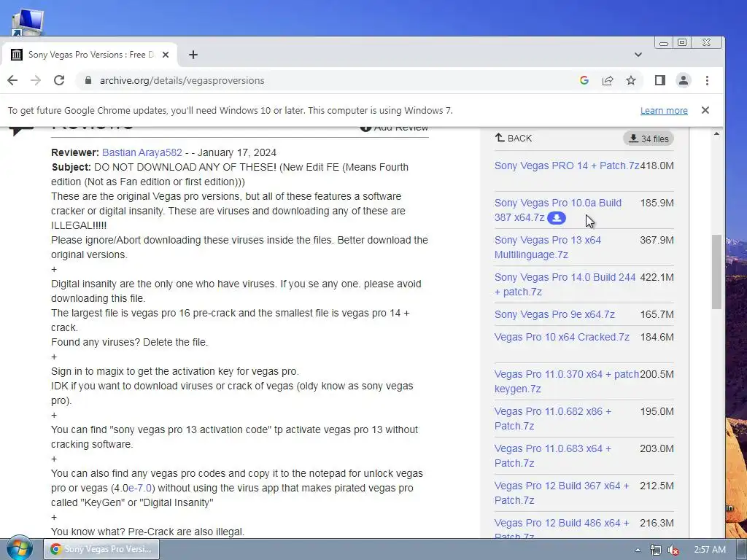Open Vegas Pro 12 Build 367 x64 + Patch.7z

pyautogui.click(x=562, y=493)
